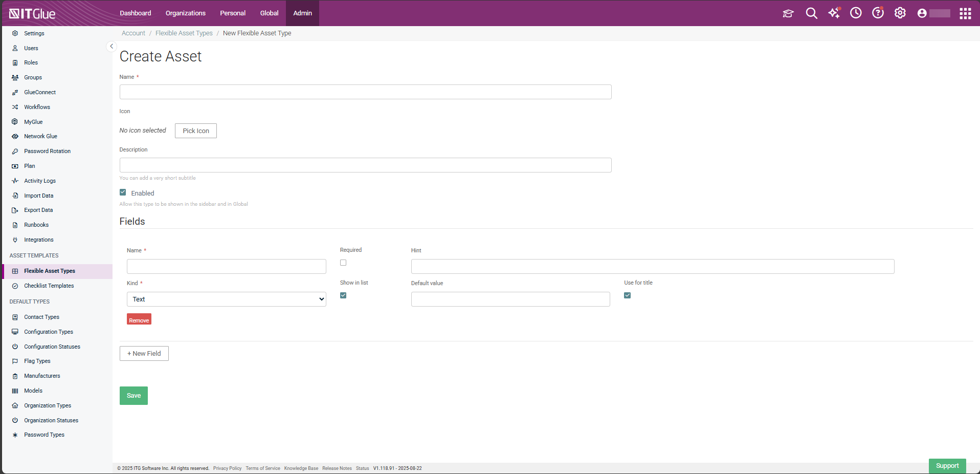Click the Activity Logs pulse icon

15,181
